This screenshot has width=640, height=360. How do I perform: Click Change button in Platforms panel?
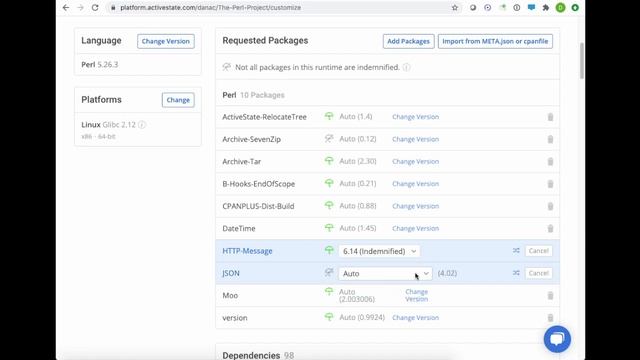pos(178,100)
